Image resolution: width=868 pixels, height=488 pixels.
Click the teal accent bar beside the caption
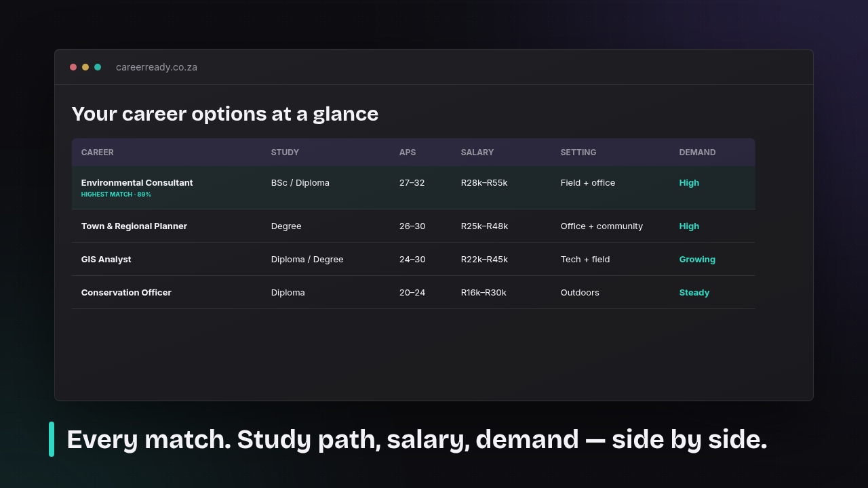[52, 439]
